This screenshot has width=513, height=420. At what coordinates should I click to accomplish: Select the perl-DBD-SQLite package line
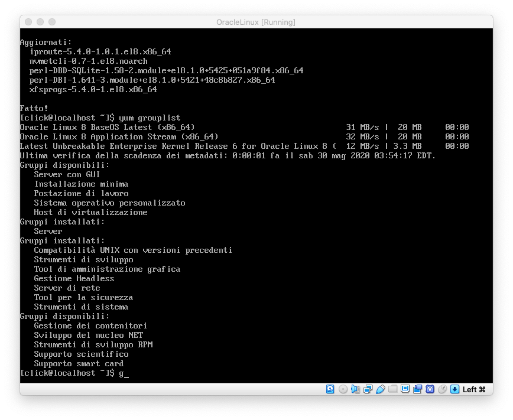pyautogui.click(x=167, y=71)
